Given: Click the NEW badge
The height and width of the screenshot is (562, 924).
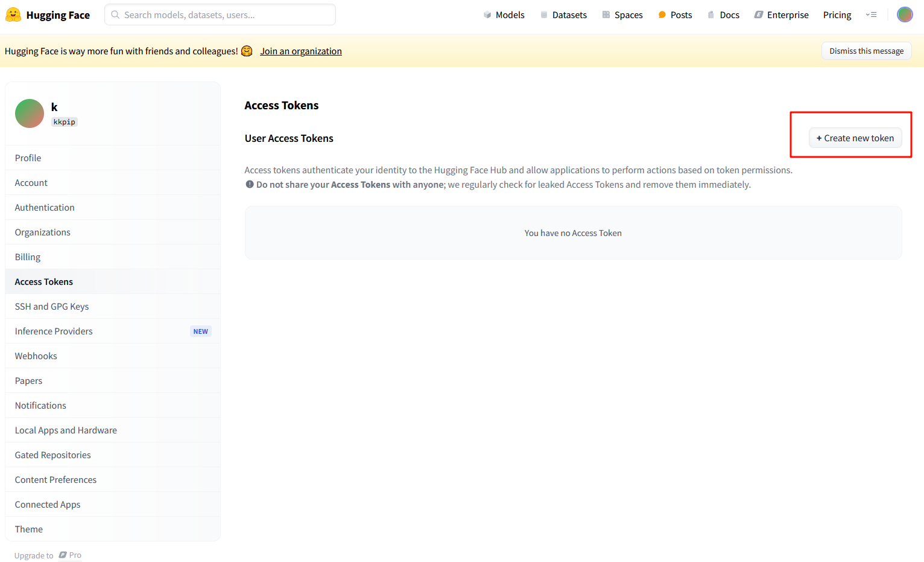Looking at the screenshot, I should 201,331.
